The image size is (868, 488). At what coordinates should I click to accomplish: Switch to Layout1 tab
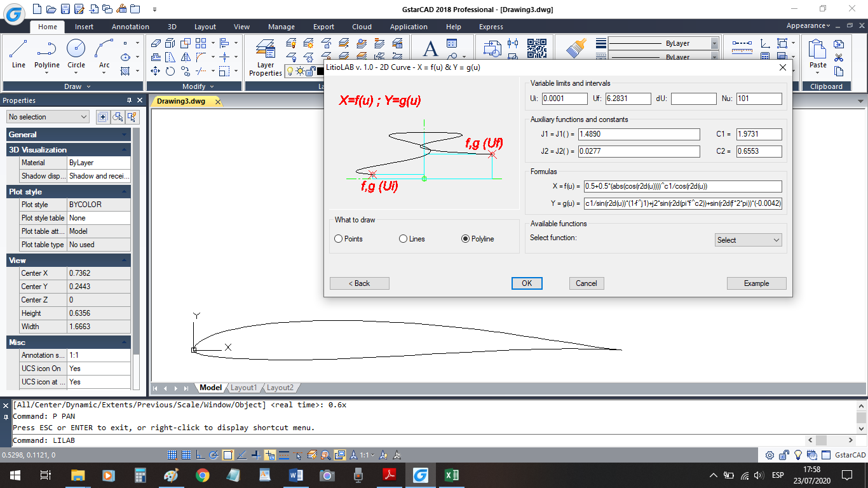[x=243, y=388]
